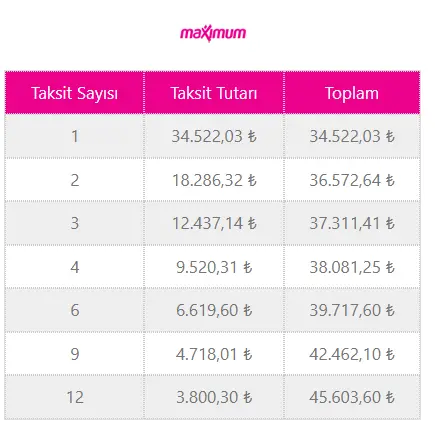Select the 36.572,64 ₺ total cell
The width and height of the screenshot is (435, 442).
(x=352, y=180)
